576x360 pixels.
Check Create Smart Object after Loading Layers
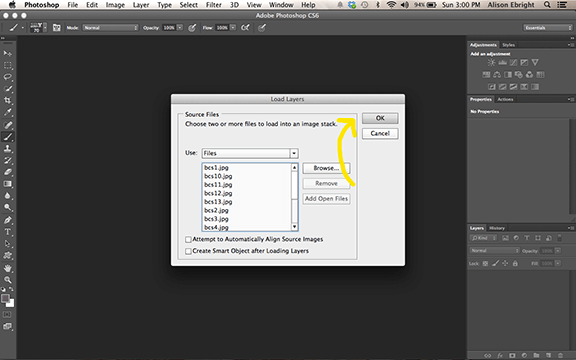(x=188, y=251)
